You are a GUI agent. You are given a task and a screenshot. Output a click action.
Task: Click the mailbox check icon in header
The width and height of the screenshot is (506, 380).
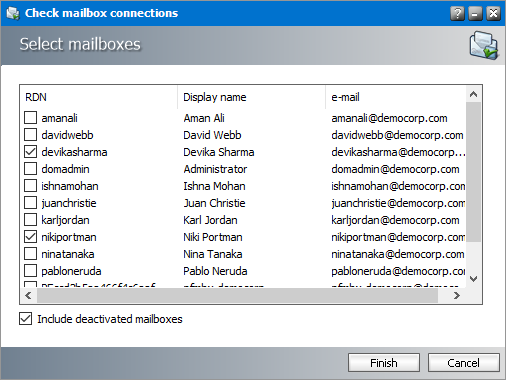tap(484, 45)
